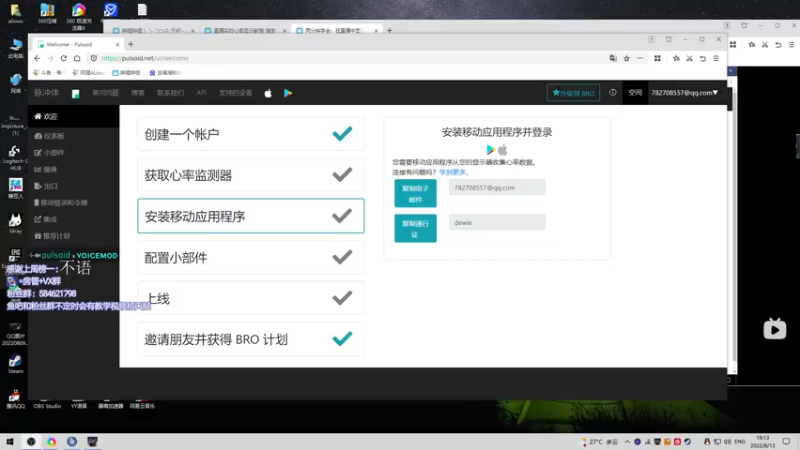Screen dimensions: 800x450
Task: Click the undo arrow toolbar icon
Action: pyautogui.click(x=703, y=58)
